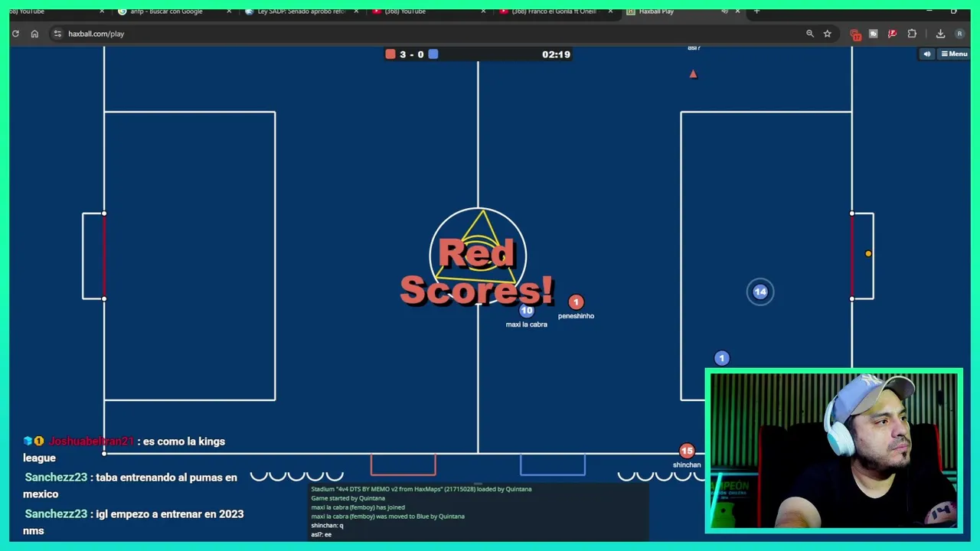Click the orange ball near right goal
Image resolution: width=980 pixels, height=551 pixels.
(868, 253)
